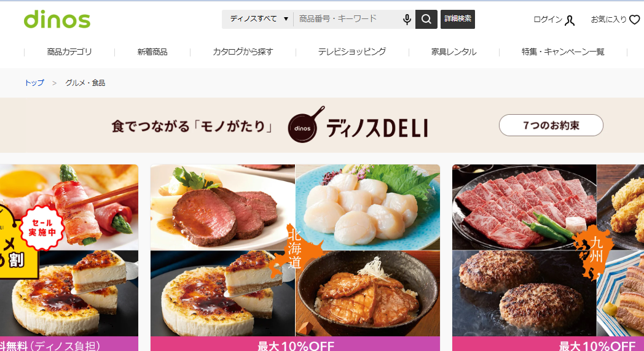Go to テレビショッピング section

pyautogui.click(x=352, y=52)
